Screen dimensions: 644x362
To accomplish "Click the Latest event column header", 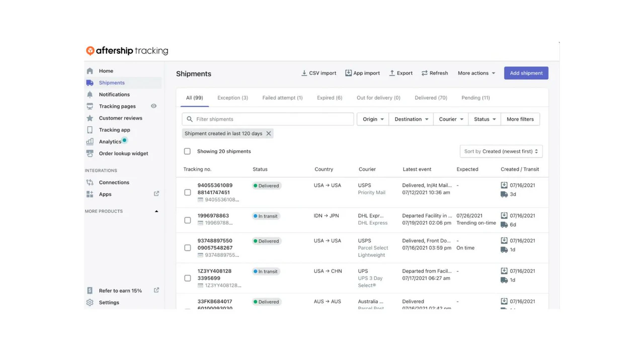I will (x=417, y=169).
